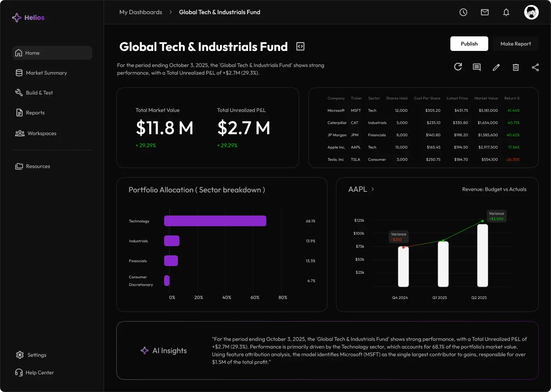This screenshot has height=392, width=551.
Task: Click the Workspaces people icon
Action: (20, 133)
